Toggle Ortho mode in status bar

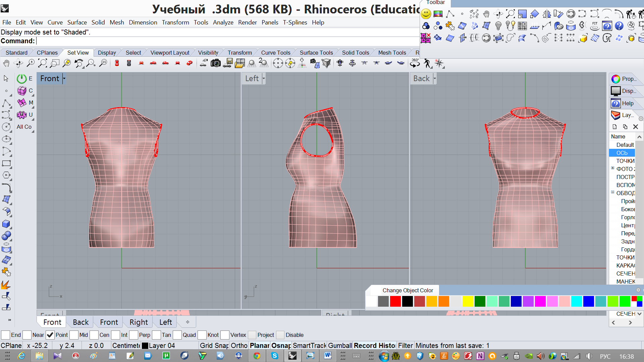[239, 346]
